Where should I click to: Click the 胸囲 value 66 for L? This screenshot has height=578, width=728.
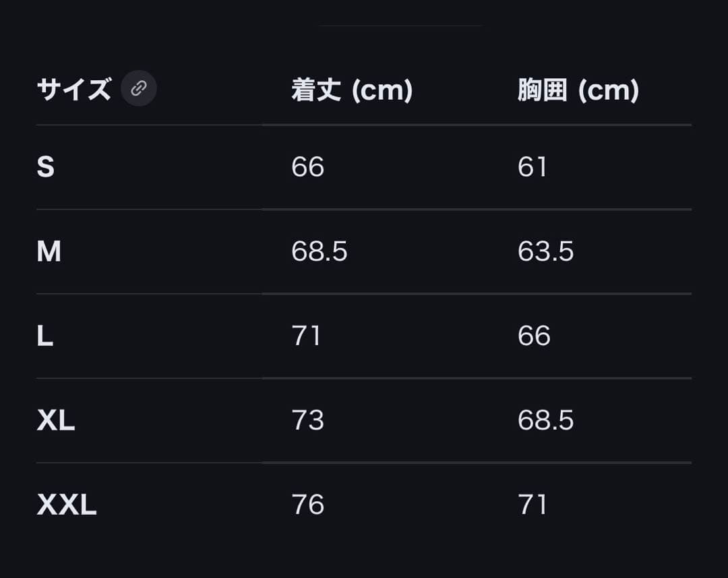(534, 336)
